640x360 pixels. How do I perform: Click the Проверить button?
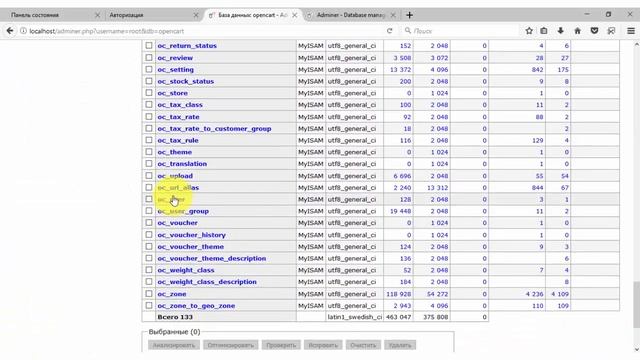(x=281, y=345)
